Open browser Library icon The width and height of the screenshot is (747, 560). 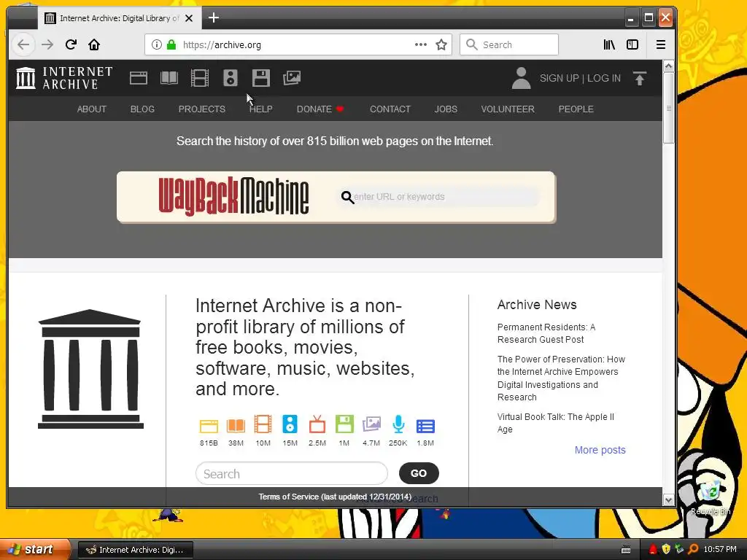click(x=609, y=44)
